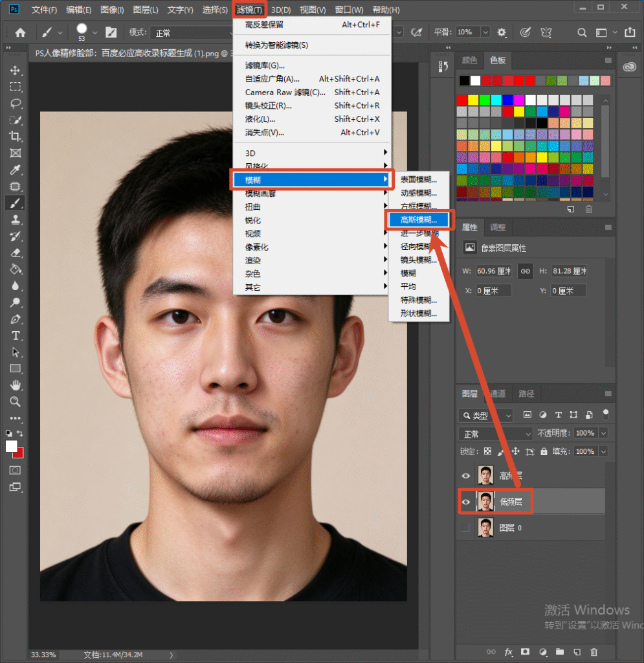Toggle the link width and height button
The height and width of the screenshot is (663, 644).
[526, 271]
